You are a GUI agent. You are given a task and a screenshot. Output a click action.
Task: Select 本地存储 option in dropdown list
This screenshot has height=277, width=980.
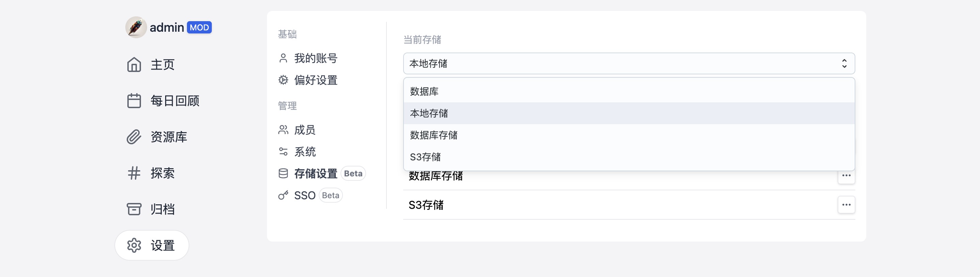click(x=429, y=113)
